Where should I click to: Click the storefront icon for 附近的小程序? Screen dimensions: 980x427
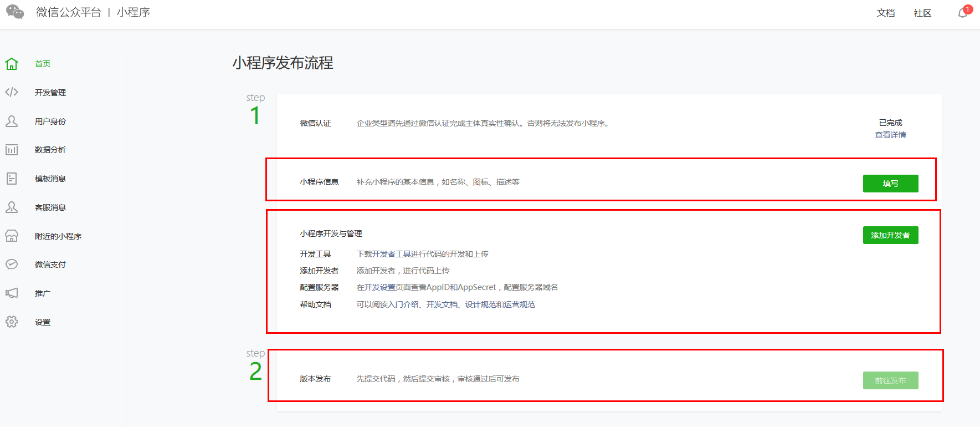click(12, 236)
